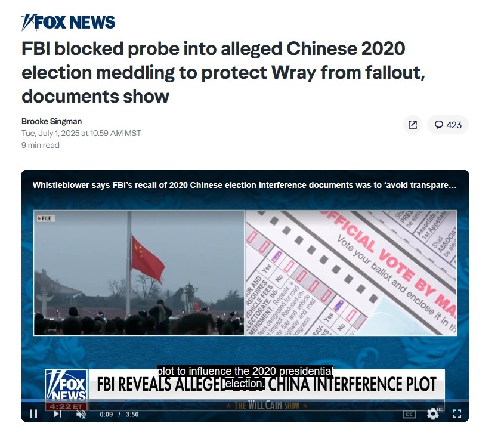Image resolution: width=504 pixels, height=429 pixels.
Task: Click the video title about Whistleblower
Action: point(245,185)
